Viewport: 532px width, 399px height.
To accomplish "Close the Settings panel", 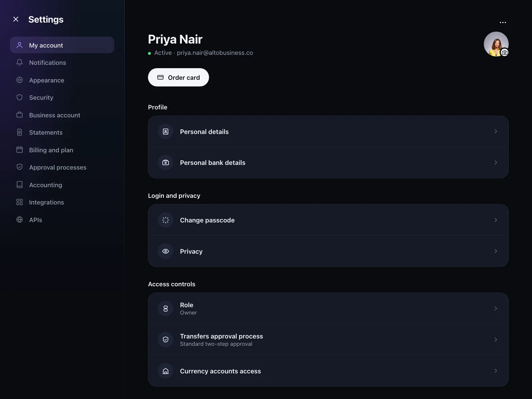I will (16, 19).
